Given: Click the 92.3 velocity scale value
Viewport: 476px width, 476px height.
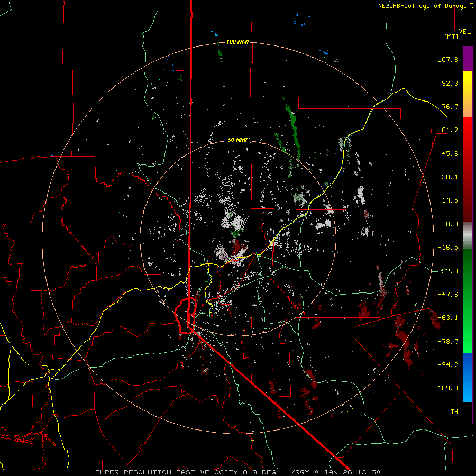Looking at the screenshot, I should [x=450, y=83].
